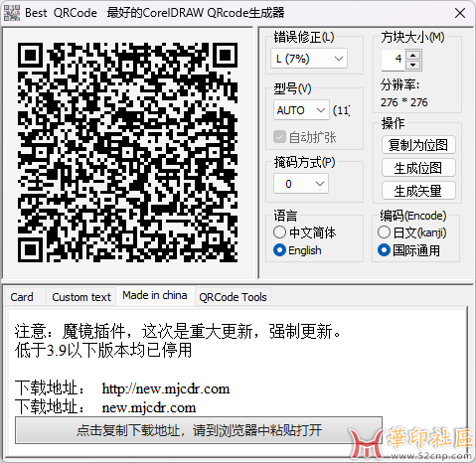
Task: Click the 复制为位图 button
Action: click(x=418, y=145)
